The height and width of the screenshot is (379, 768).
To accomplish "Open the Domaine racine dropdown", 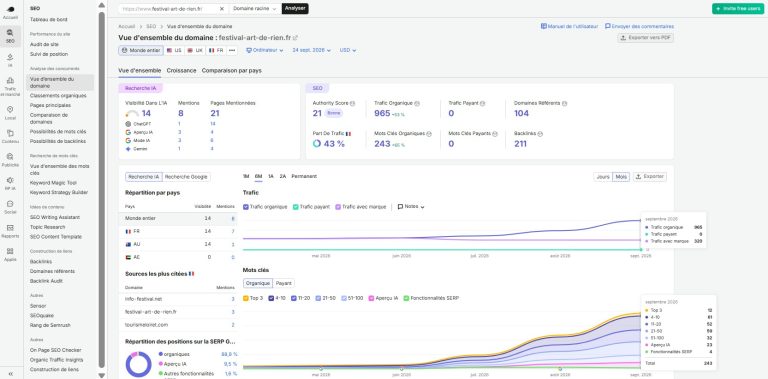I will pyautogui.click(x=255, y=9).
